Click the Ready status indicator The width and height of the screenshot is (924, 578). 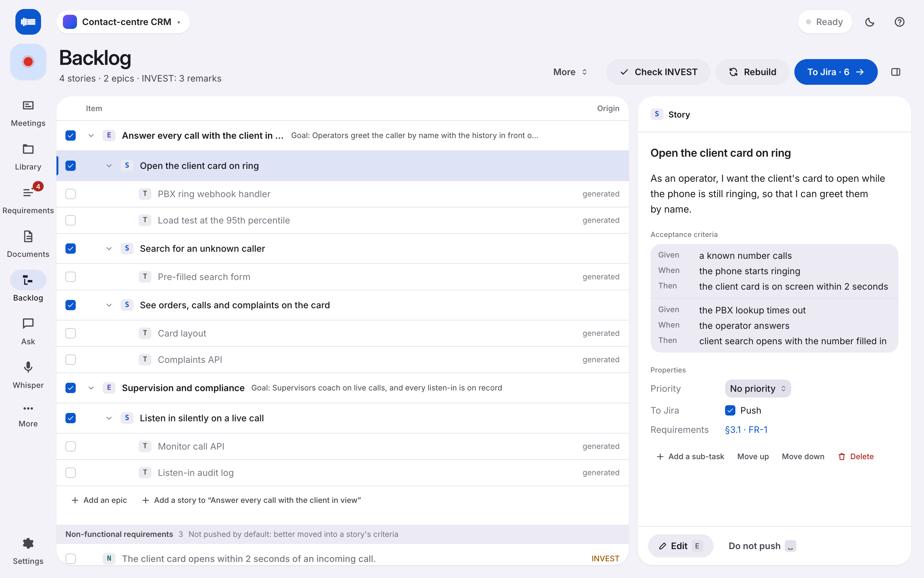825,22
